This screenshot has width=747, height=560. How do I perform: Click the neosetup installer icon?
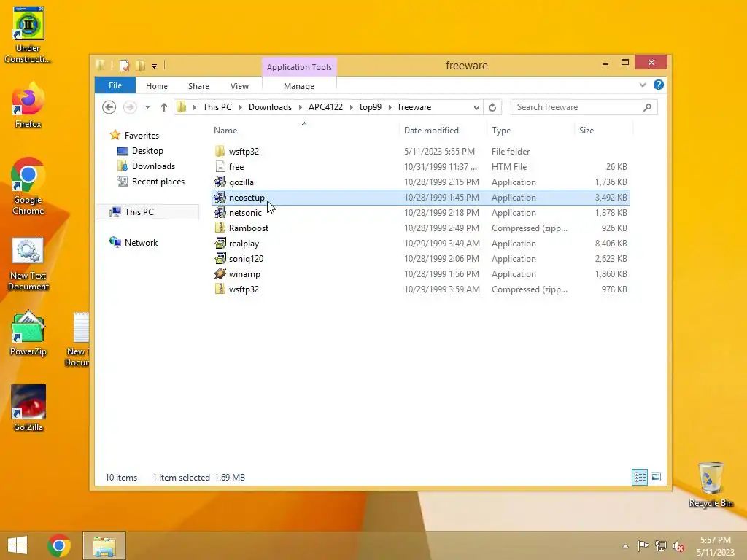(220, 197)
